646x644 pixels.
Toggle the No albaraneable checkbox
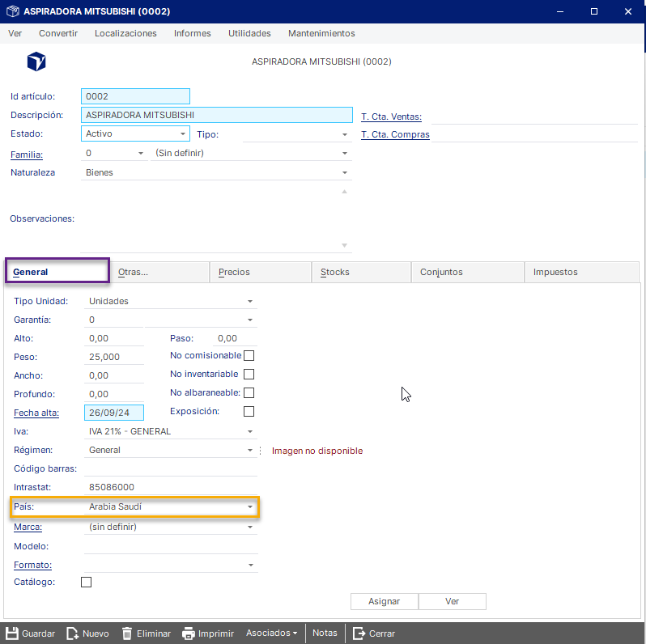click(249, 393)
